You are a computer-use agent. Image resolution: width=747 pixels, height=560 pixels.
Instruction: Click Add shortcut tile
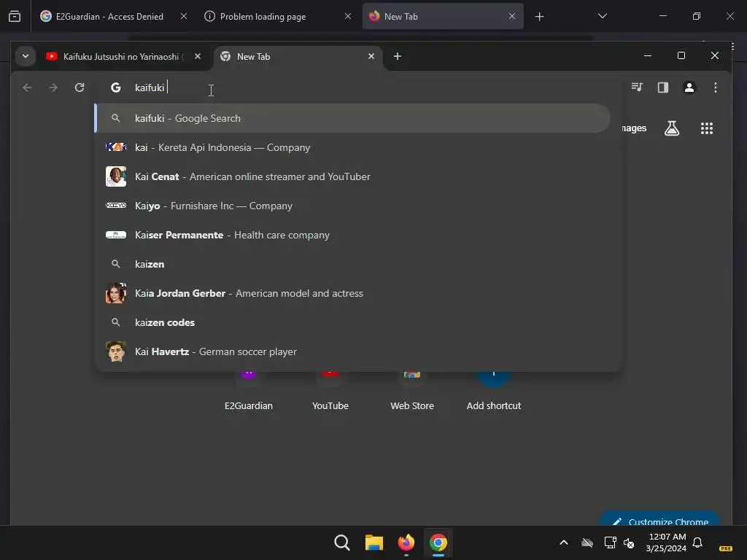(x=494, y=392)
